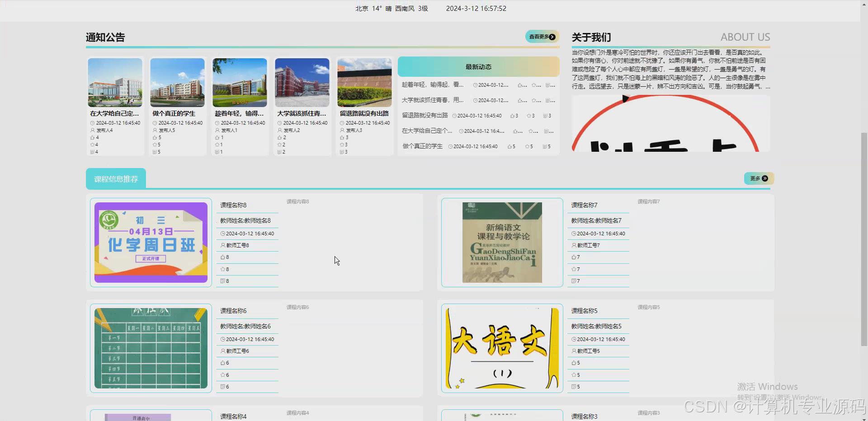The image size is (868, 421).
Task: Toggle the star rating icon on 课程名称8
Action: tap(222, 269)
